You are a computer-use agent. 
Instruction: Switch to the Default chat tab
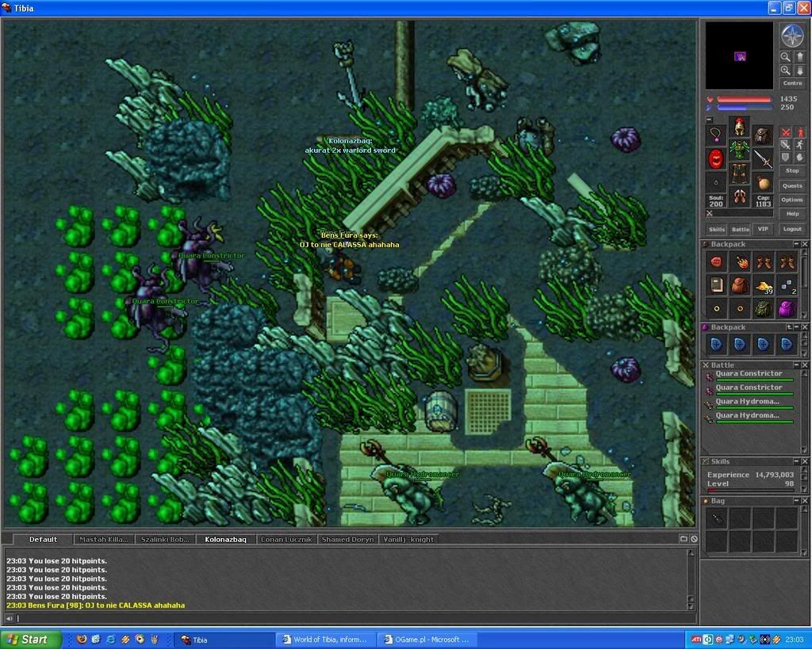click(x=43, y=540)
